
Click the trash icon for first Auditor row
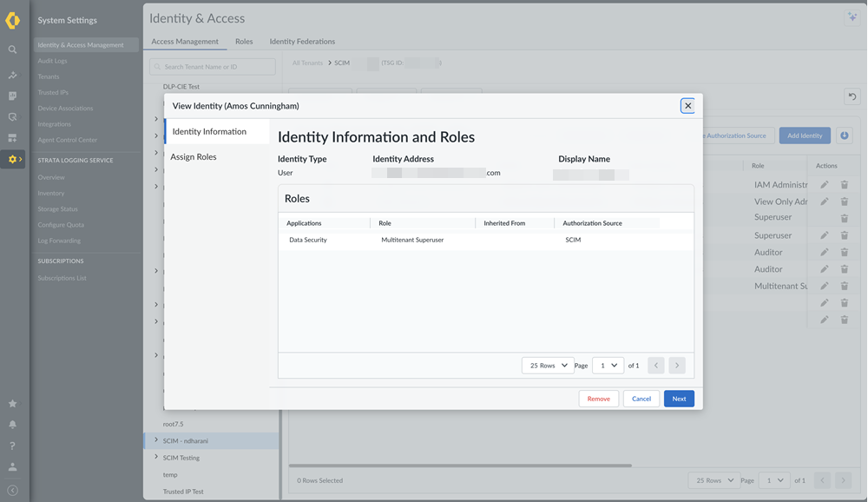point(845,253)
